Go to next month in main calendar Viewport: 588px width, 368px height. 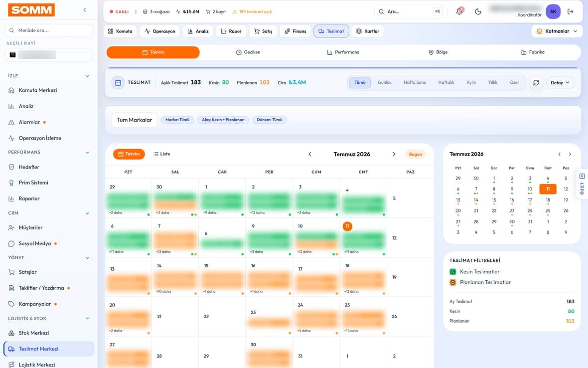tap(394, 154)
